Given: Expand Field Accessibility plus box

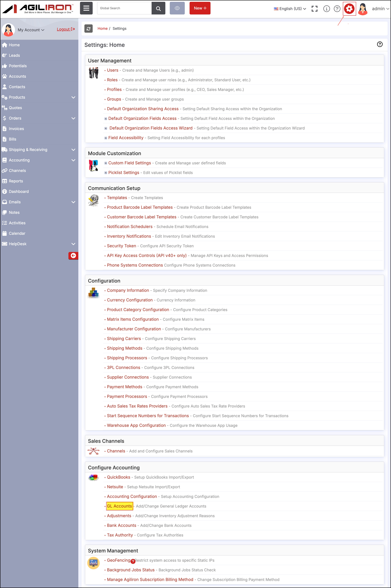Looking at the screenshot, I should 106,138.
